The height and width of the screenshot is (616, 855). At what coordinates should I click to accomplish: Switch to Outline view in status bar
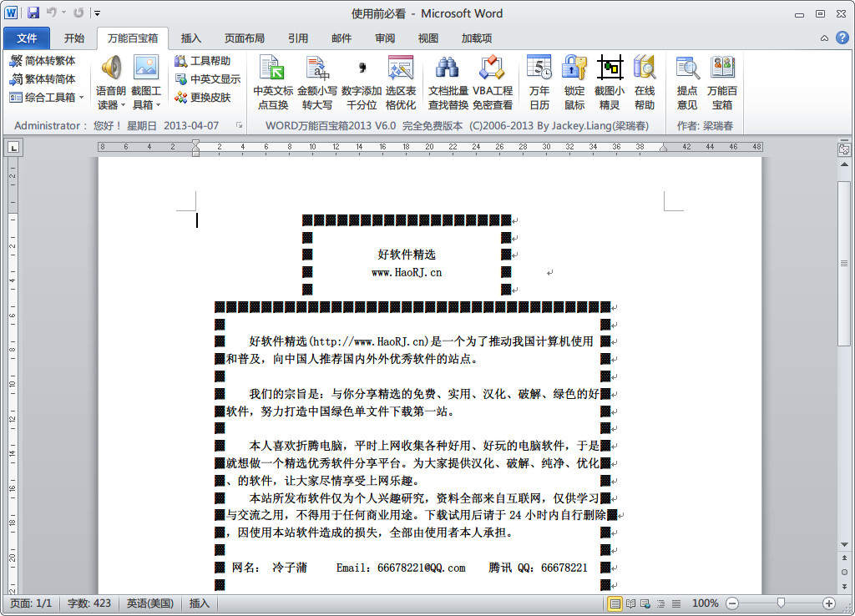(661, 603)
